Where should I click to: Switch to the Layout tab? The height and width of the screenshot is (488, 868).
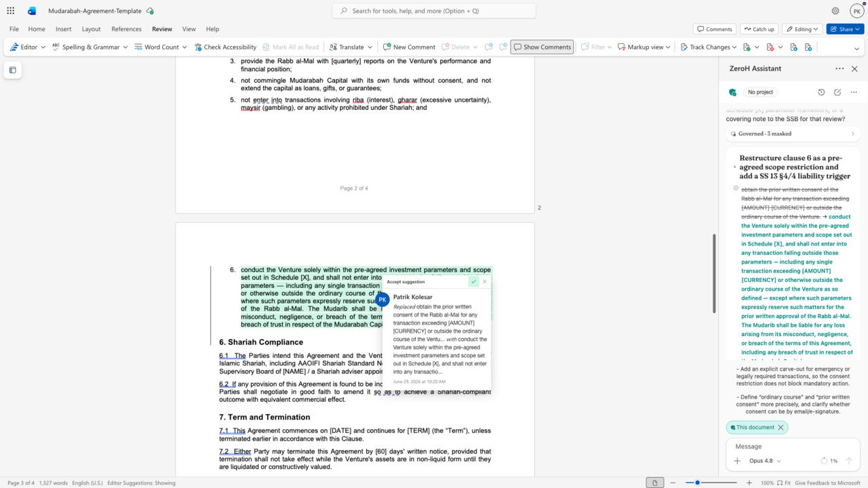[92, 29]
